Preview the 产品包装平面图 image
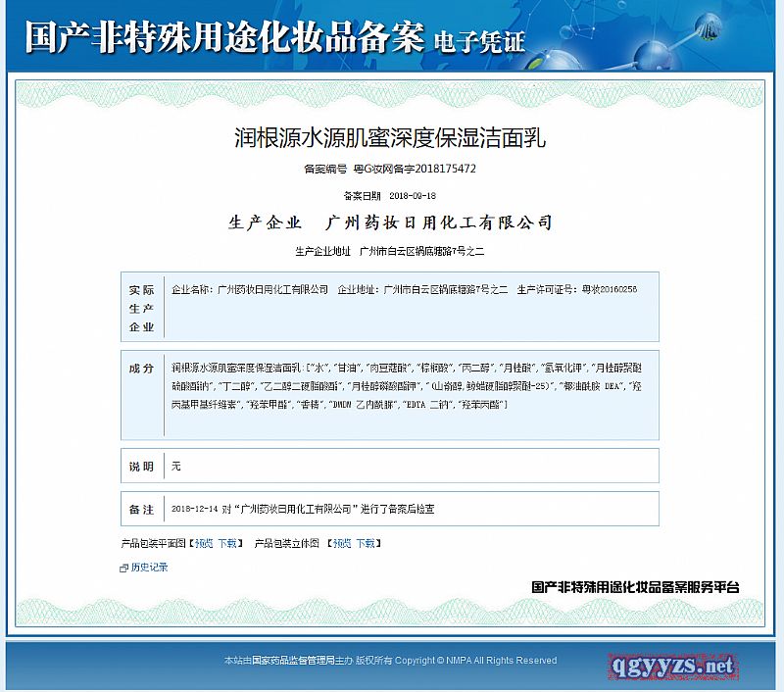Viewport: 784px width, 692px height. coord(203,542)
